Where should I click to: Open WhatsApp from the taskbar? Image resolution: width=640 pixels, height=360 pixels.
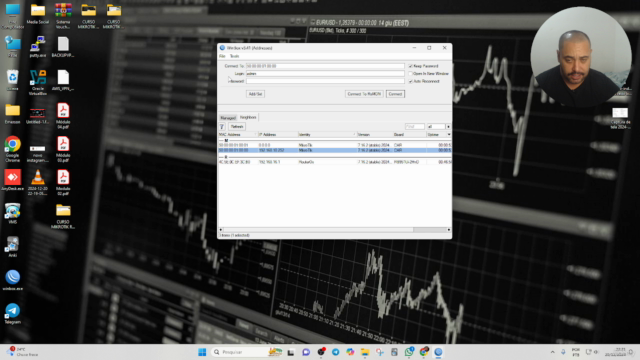pos(409,352)
